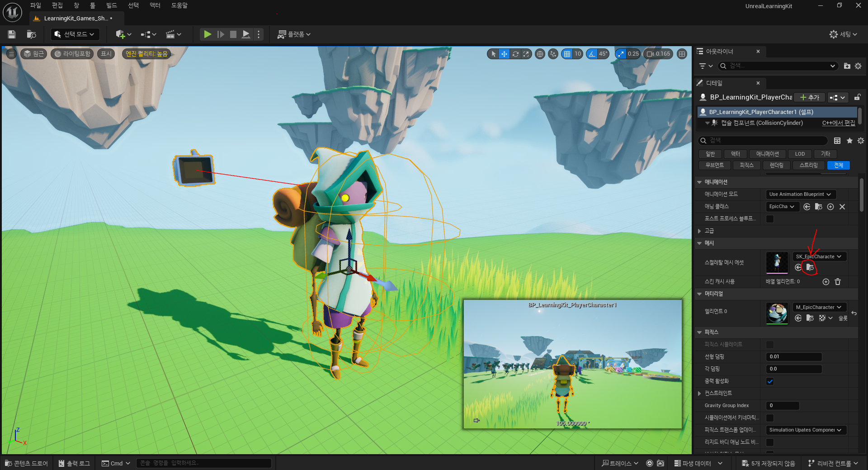
Task: Open the 플랫폼 platforms dropdown
Action: coord(294,34)
